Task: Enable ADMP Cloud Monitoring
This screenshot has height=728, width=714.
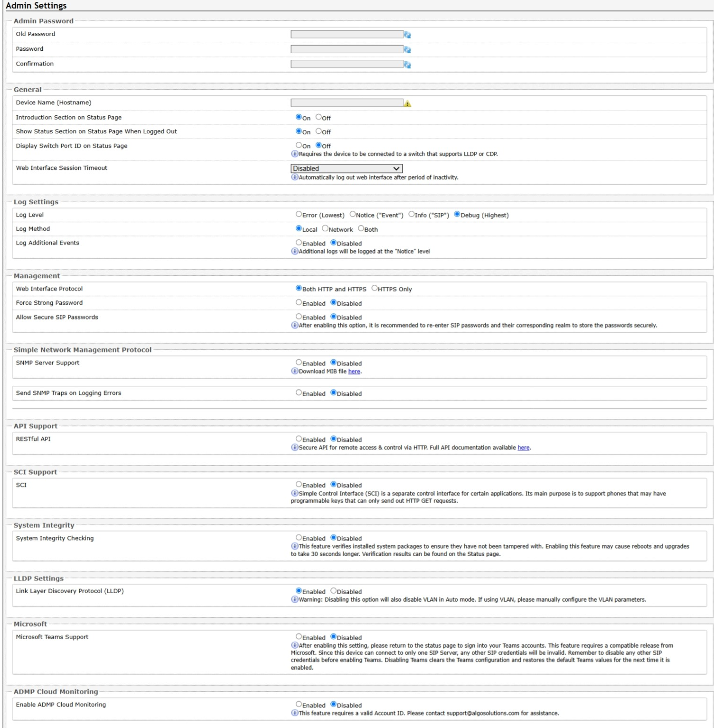Action: 299,704
